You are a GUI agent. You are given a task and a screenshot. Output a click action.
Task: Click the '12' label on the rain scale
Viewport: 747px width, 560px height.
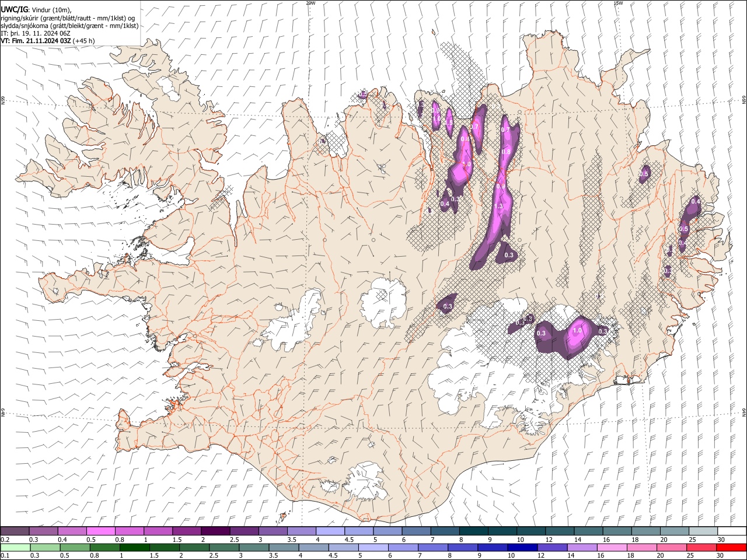click(x=542, y=556)
